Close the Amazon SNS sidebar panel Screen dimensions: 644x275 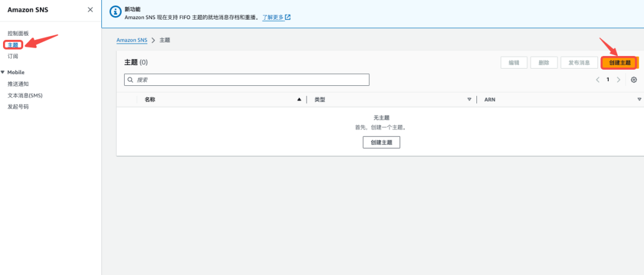[x=91, y=10]
